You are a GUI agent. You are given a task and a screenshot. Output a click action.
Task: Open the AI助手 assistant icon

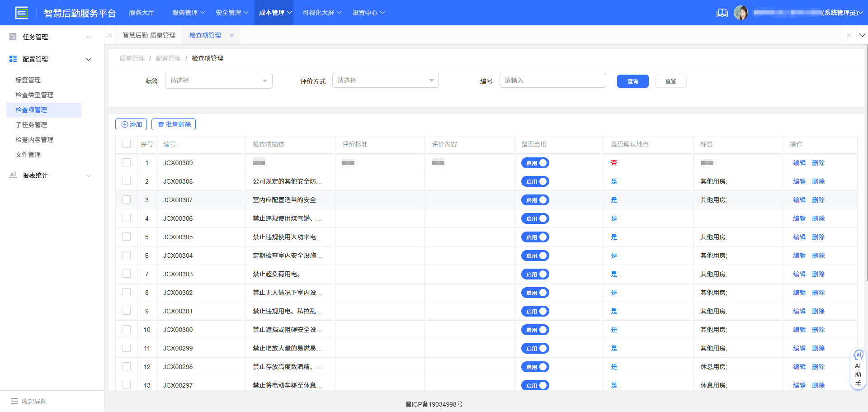coord(858,355)
